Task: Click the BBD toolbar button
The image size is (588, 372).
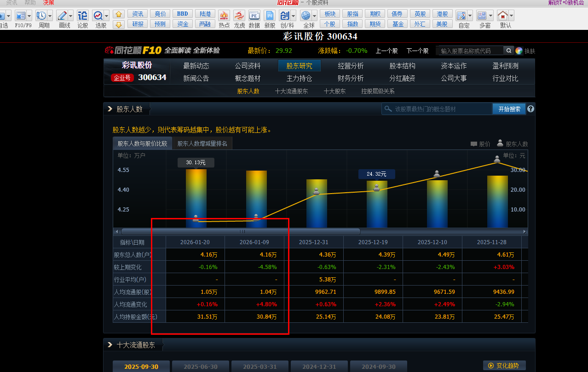Action: click(x=183, y=14)
